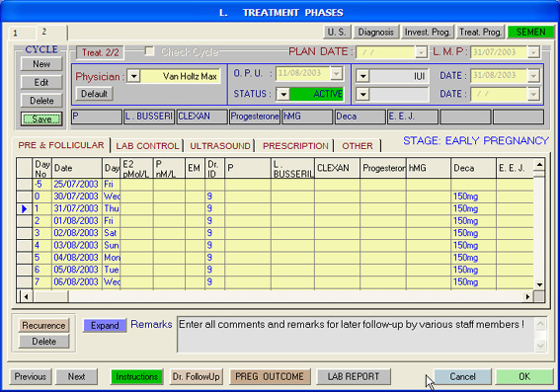Open the ULTRASOUND tab

pos(220,146)
